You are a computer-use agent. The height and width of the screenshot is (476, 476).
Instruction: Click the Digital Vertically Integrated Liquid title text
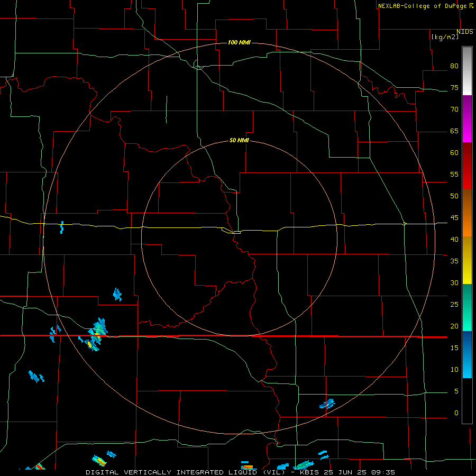(186, 472)
